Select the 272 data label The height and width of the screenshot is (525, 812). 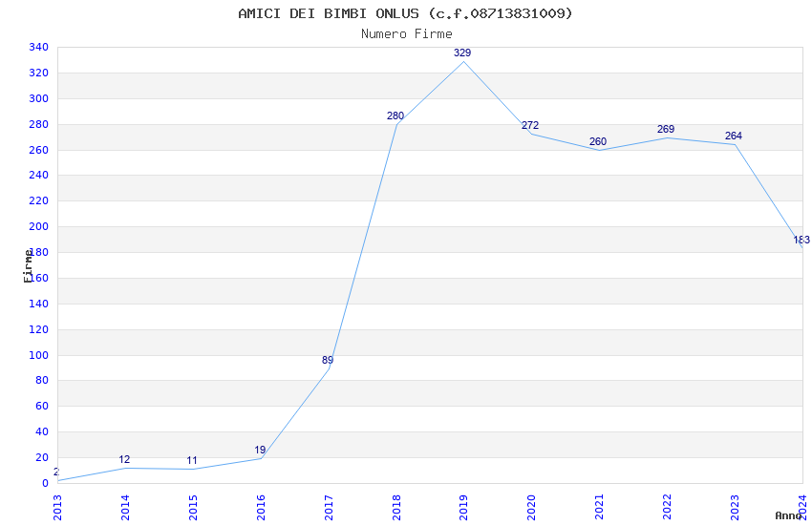click(x=530, y=125)
